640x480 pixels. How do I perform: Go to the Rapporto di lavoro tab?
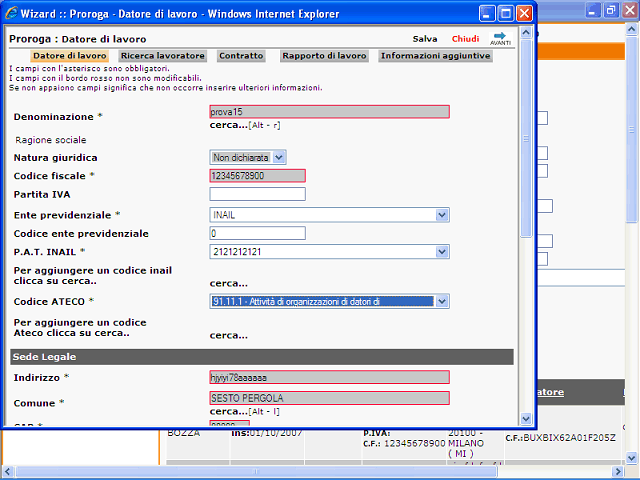click(x=324, y=56)
